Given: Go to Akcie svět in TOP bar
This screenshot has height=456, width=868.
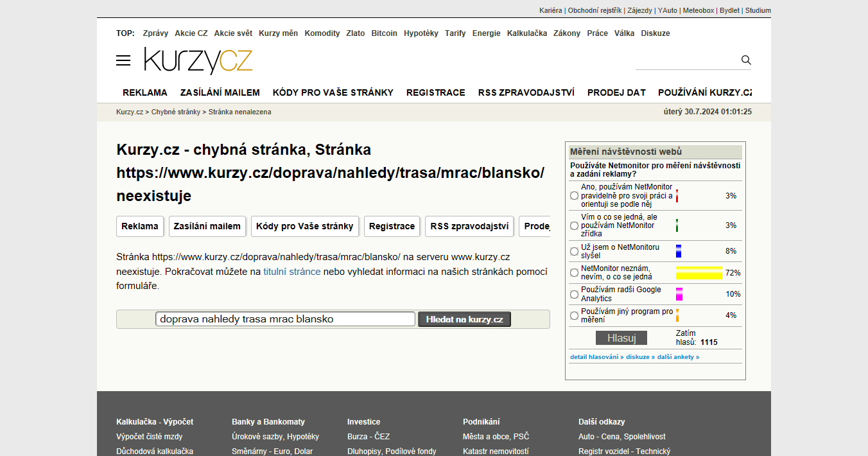Looking at the screenshot, I should click(x=233, y=33).
